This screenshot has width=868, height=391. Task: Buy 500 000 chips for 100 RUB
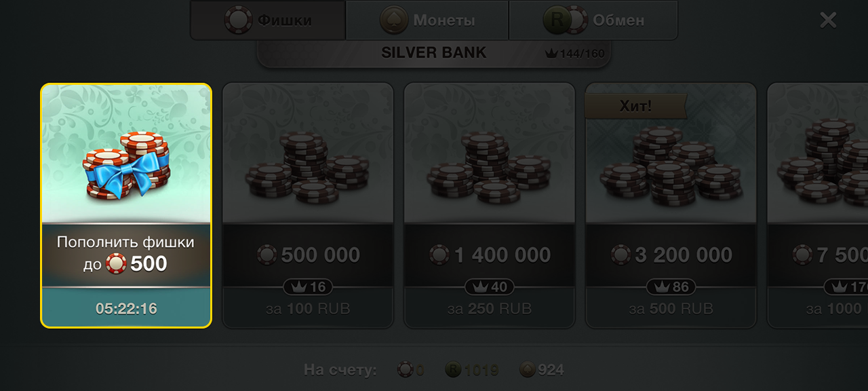pos(309,206)
